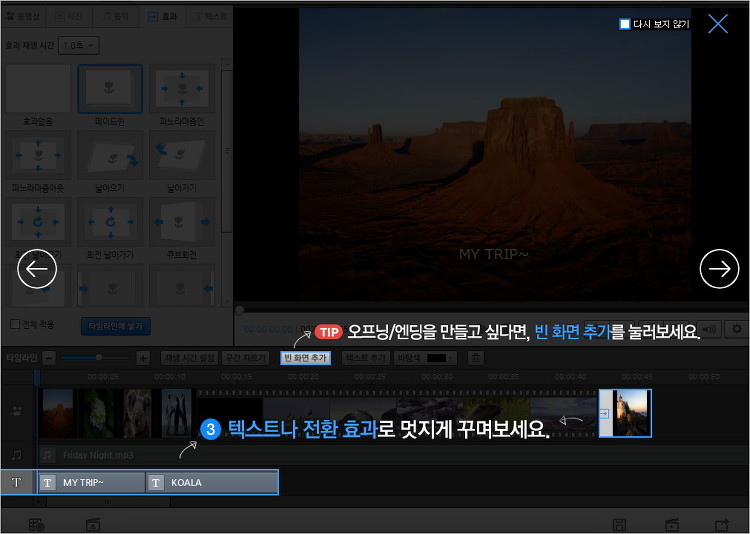Check the 다시 보지 않기 checkbox
This screenshot has height=534, width=750.
pyautogui.click(x=625, y=24)
